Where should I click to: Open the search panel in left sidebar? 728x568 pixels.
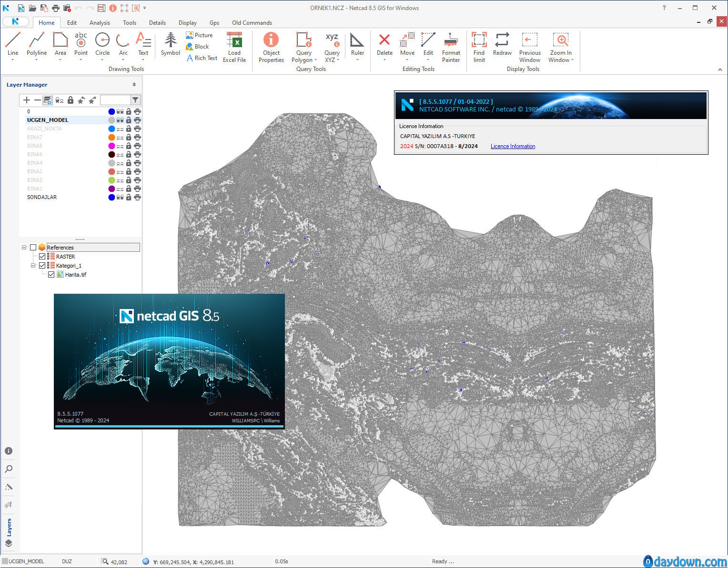(9, 469)
